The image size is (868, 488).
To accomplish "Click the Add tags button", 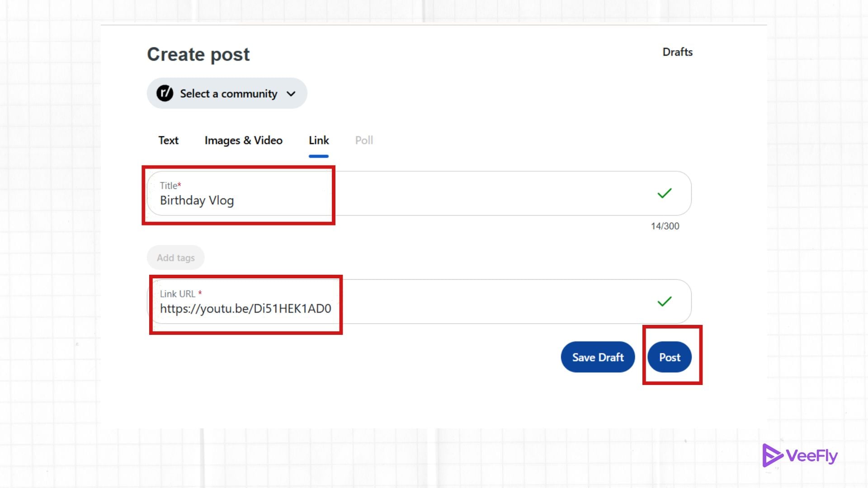I will pos(175,257).
